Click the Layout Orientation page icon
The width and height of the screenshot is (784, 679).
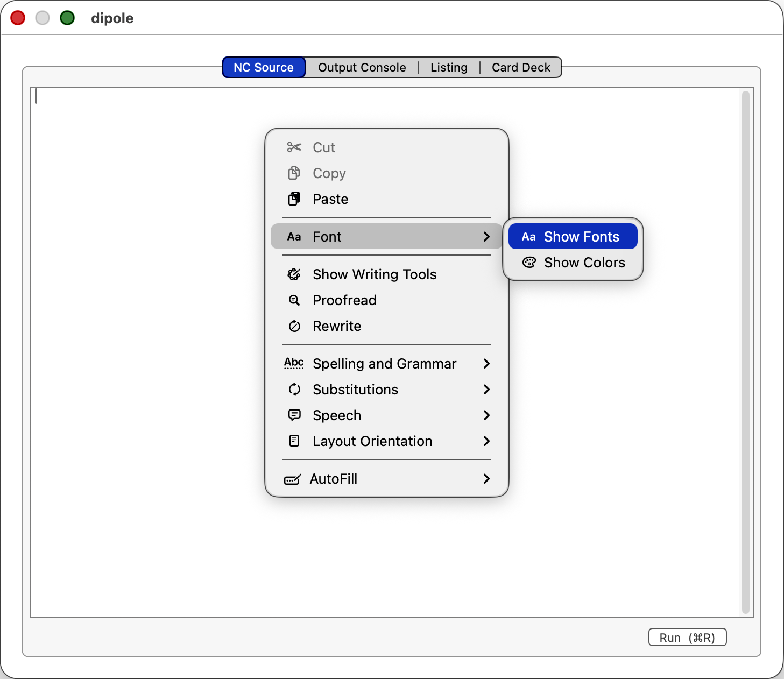click(294, 441)
